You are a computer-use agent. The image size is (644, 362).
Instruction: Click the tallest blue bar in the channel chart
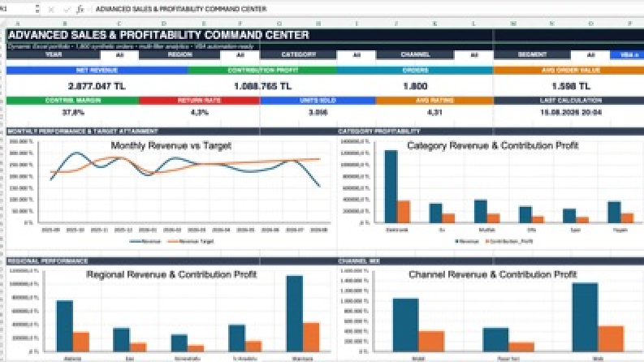coord(585,317)
